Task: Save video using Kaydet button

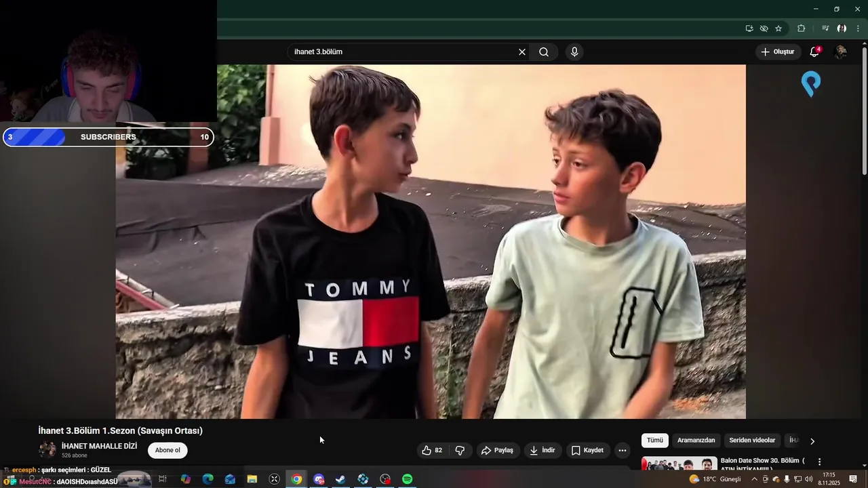Action: pos(587,450)
